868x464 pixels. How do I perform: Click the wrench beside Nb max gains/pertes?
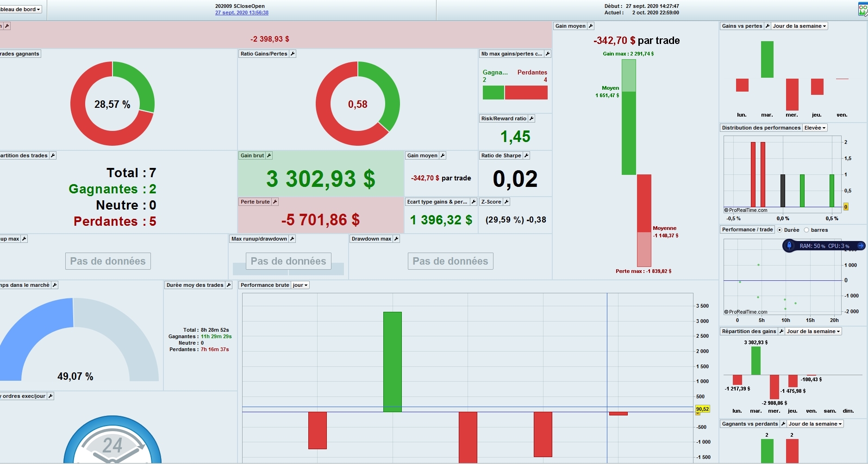pyautogui.click(x=548, y=54)
